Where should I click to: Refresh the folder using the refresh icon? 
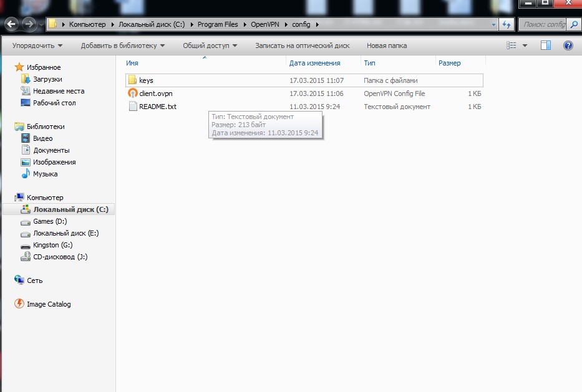(507, 24)
